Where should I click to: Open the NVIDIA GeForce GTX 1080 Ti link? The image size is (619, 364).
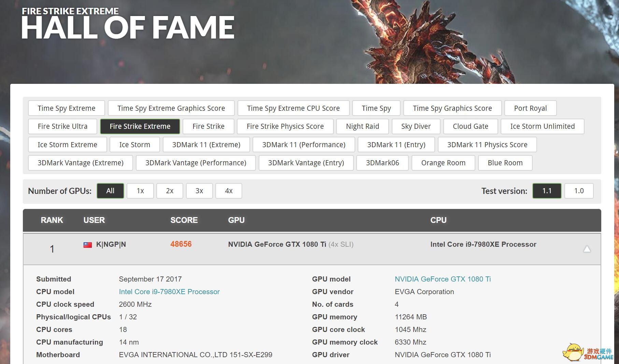(443, 279)
